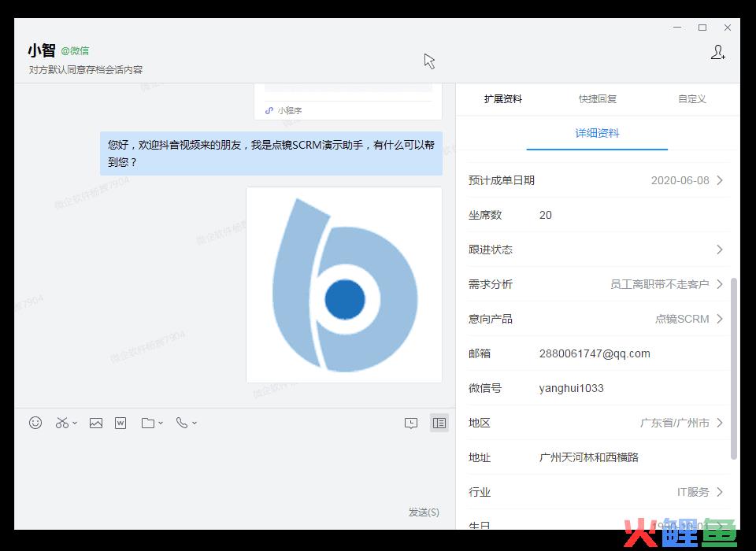Open the logo image in chat
Viewport: 756px width, 551px height.
344,285
